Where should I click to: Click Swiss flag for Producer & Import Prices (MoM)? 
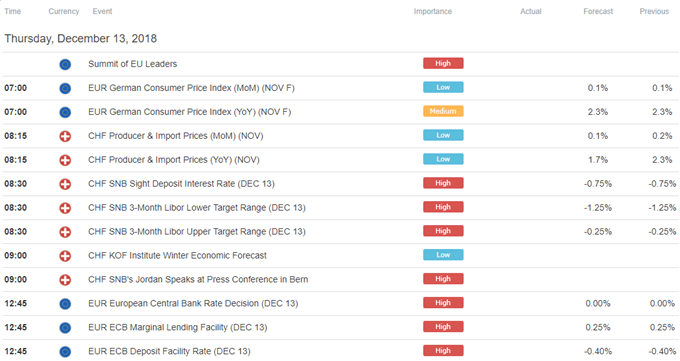pyautogui.click(x=65, y=136)
